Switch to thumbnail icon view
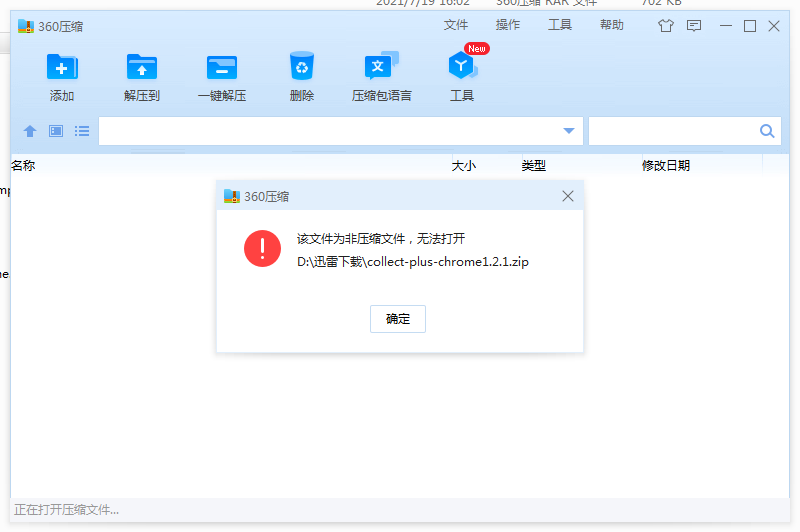The height and width of the screenshot is (532, 800). click(56, 131)
